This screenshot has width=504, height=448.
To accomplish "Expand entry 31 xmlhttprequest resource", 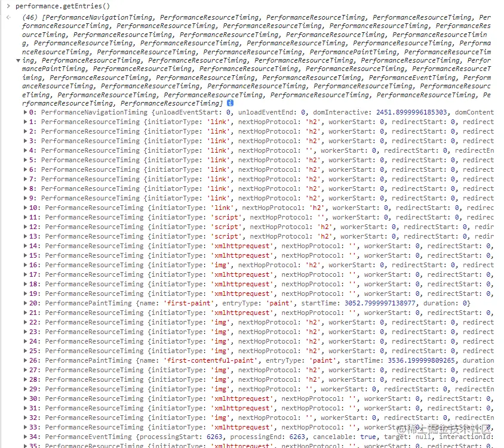I will (x=25, y=408).
